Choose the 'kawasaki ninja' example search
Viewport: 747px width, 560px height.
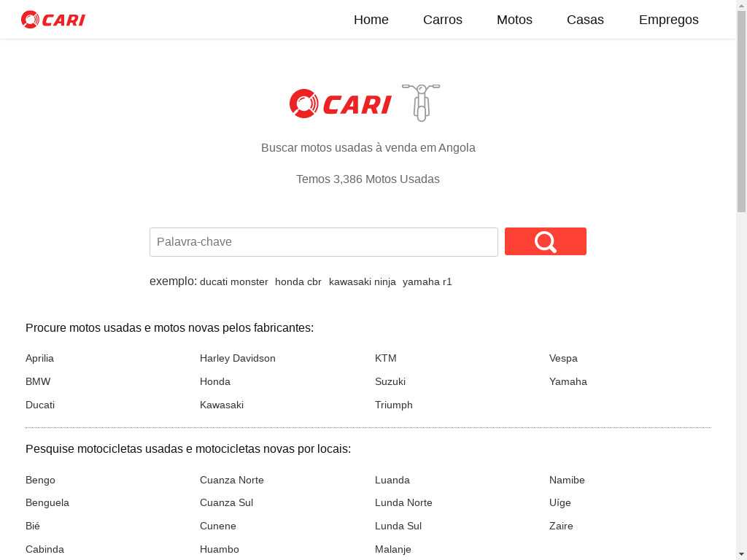point(362,282)
